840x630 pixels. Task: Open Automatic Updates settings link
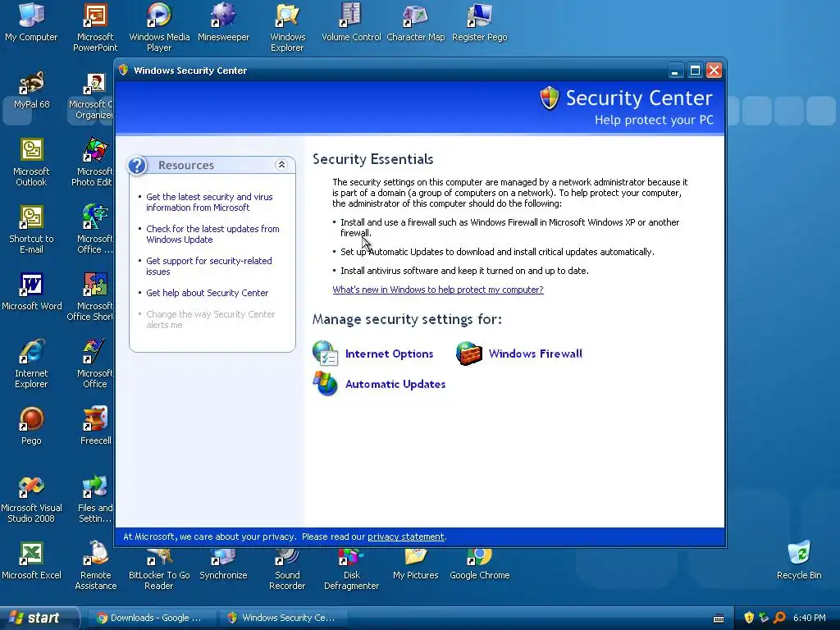[x=395, y=384]
